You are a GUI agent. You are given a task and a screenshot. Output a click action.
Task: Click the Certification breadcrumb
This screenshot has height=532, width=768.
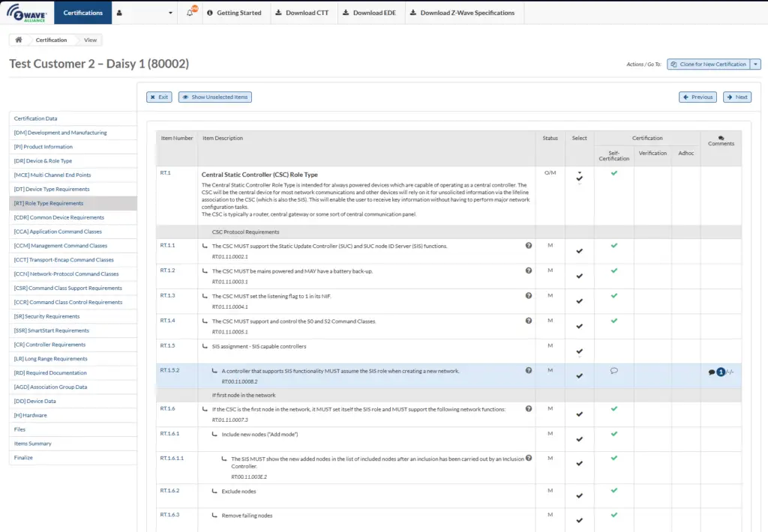(51, 40)
